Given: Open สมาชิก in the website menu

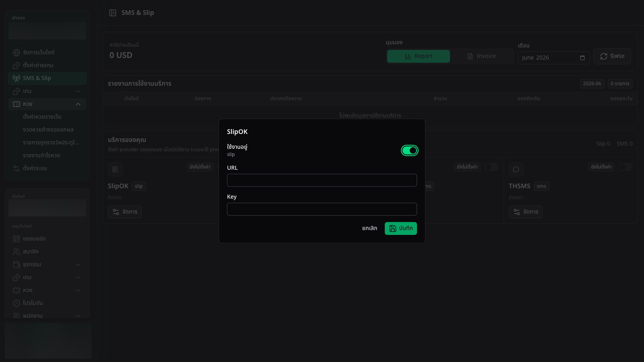Looking at the screenshot, I should tap(47, 252).
